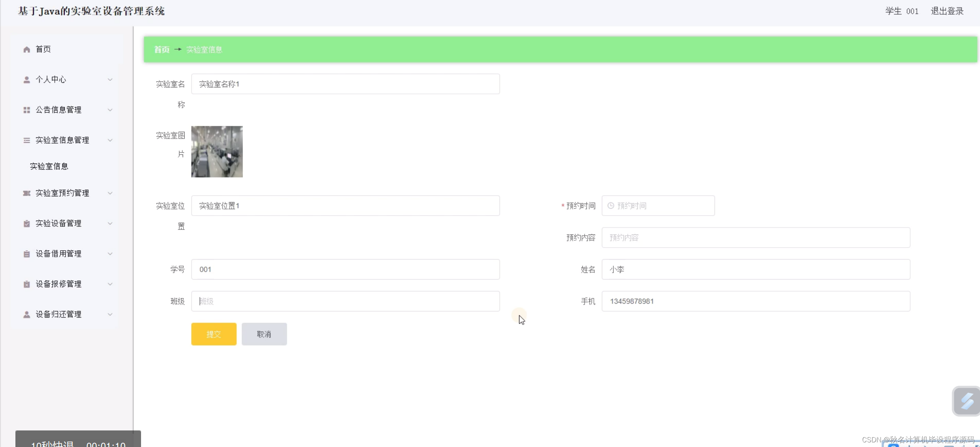Expand the 设备借用管理 chevron
The image size is (980, 447).
point(110,254)
